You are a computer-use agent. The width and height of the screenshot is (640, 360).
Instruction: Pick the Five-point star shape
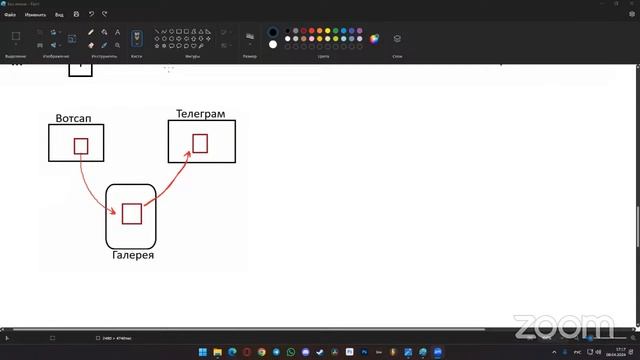(x=157, y=46)
